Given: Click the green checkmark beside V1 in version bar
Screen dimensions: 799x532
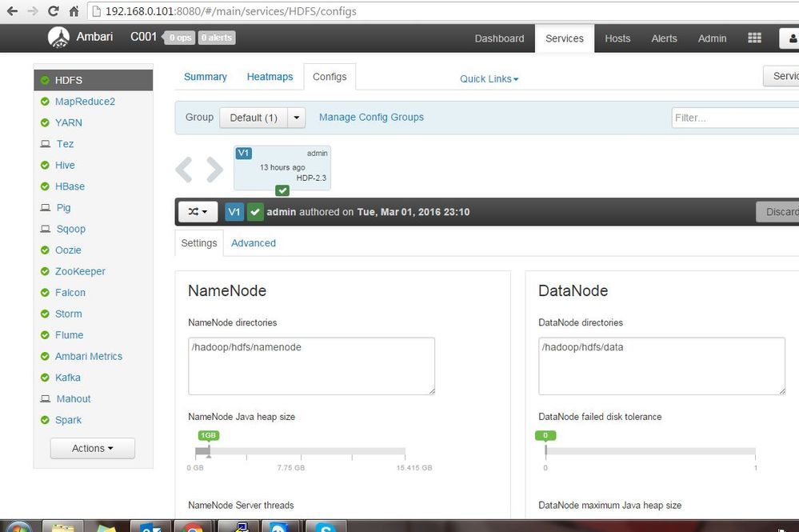Looking at the screenshot, I should click(x=255, y=212).
